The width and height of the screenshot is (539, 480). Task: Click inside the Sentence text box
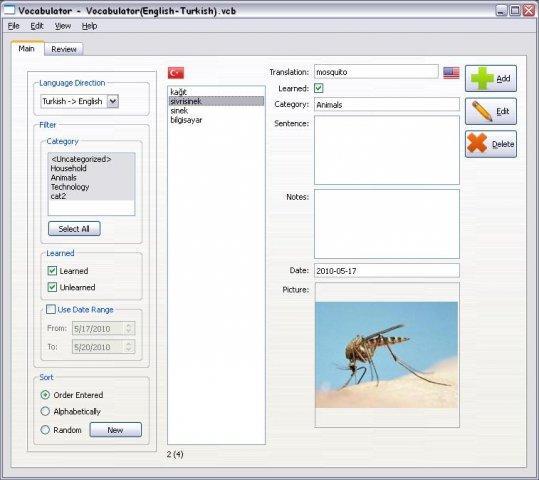(x=387, y=150)
